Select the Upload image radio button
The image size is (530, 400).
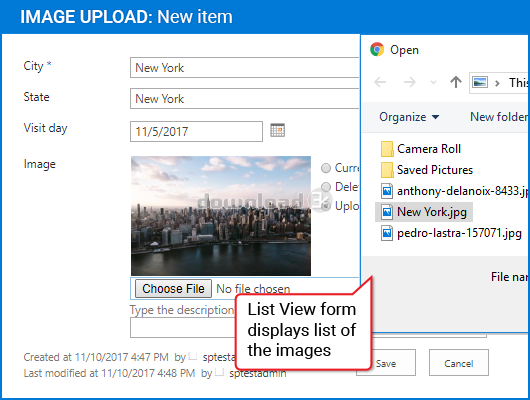tap(326, 206)
